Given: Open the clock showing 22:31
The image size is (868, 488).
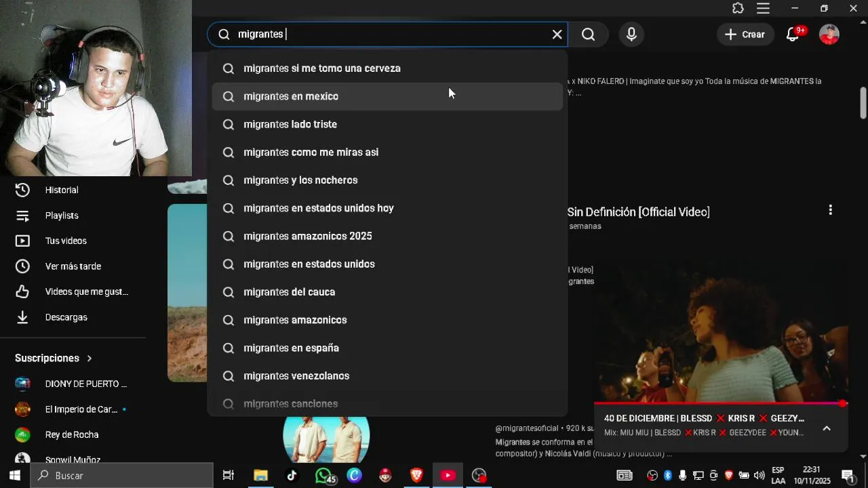Looking at the screenshot, I should [812, 475].
